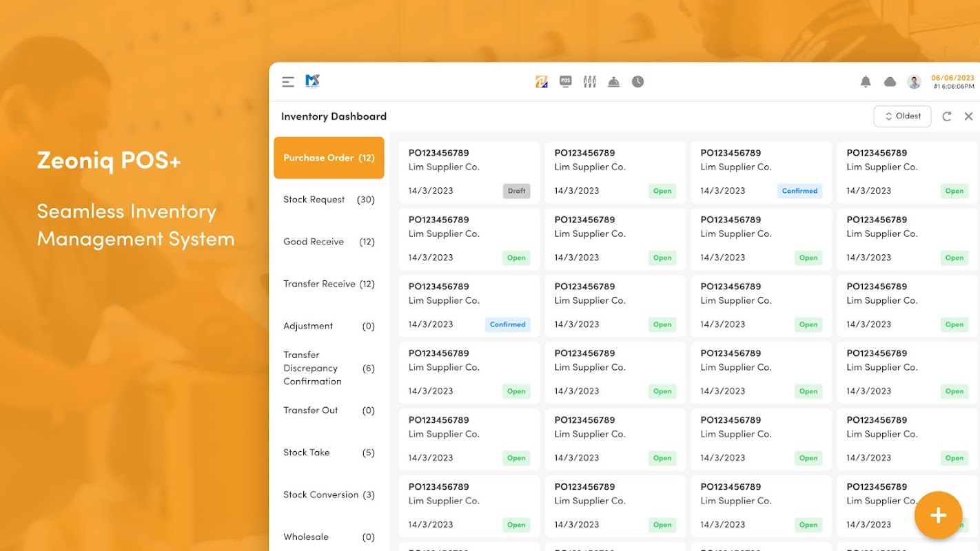
Task: Click the Draft status badge
Action: coord(517,191)
